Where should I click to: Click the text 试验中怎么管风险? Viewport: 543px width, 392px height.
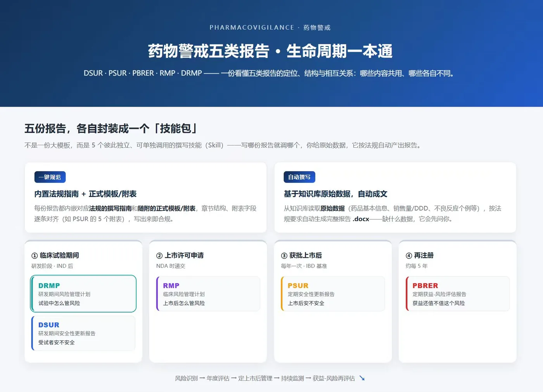(59, 303)
